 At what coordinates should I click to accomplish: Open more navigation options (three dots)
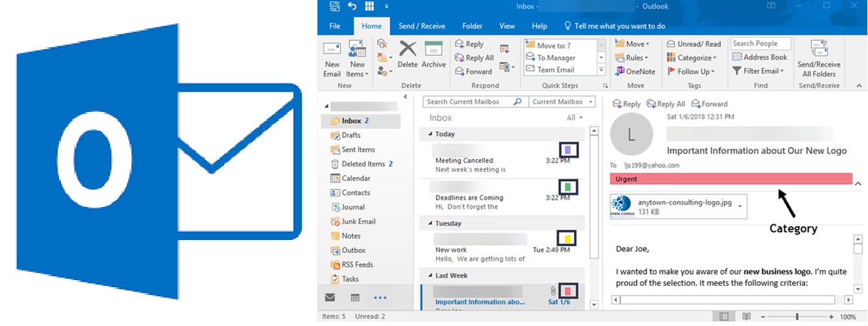click(380, 298)
